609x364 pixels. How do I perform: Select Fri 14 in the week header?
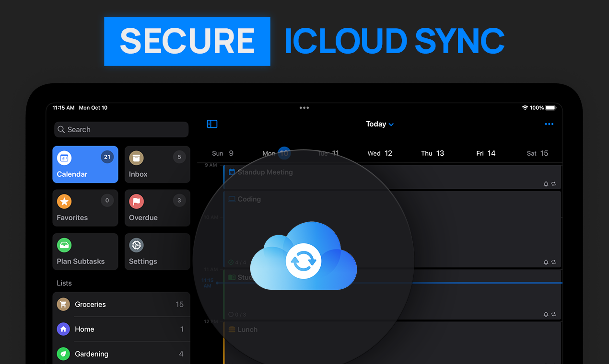(x=486, y=153)
